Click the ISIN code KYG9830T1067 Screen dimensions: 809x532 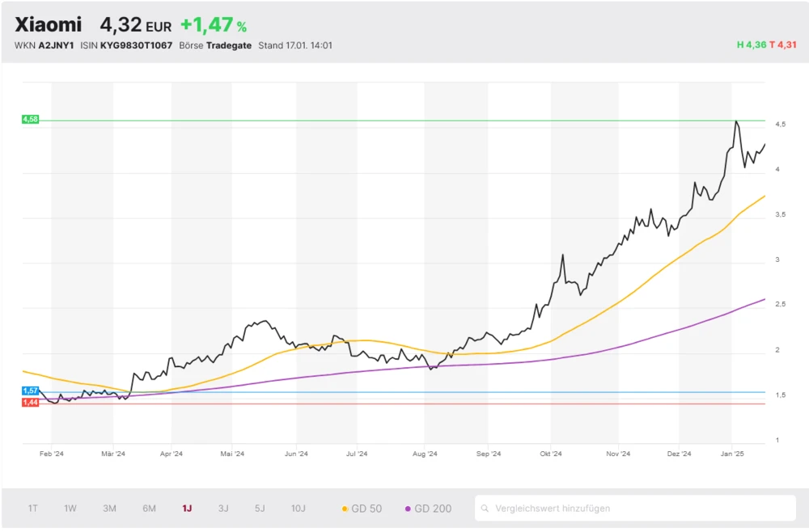(136, 45)
